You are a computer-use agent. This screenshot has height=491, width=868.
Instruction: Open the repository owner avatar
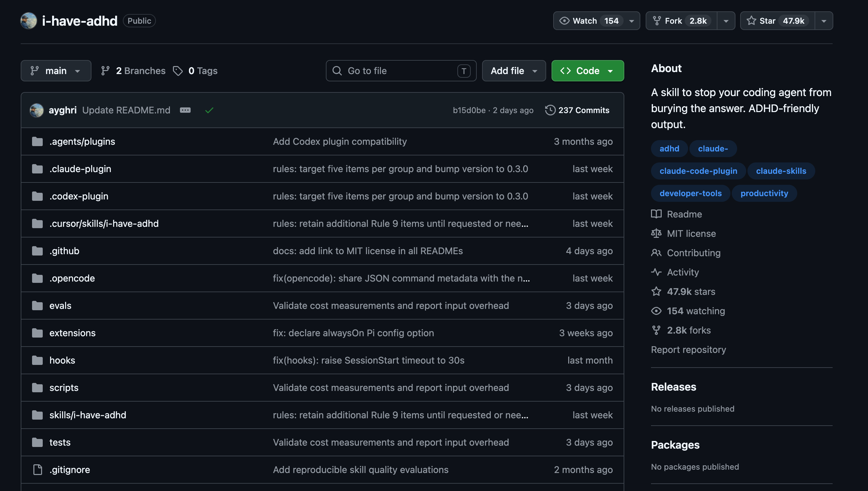pos(29,21)
